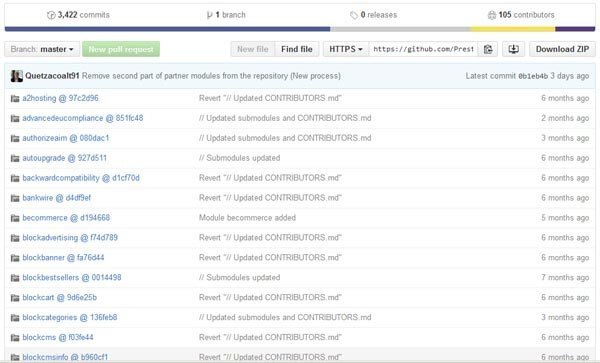
Task: Select the repository clone URL field
Action: 423,49
